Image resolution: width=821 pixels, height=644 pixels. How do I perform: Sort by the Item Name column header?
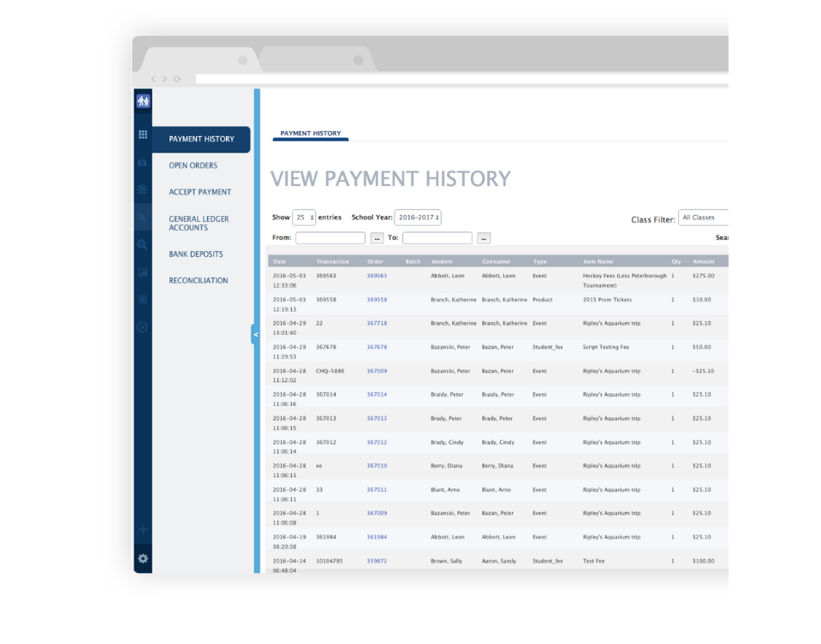(x=598, y=261)
